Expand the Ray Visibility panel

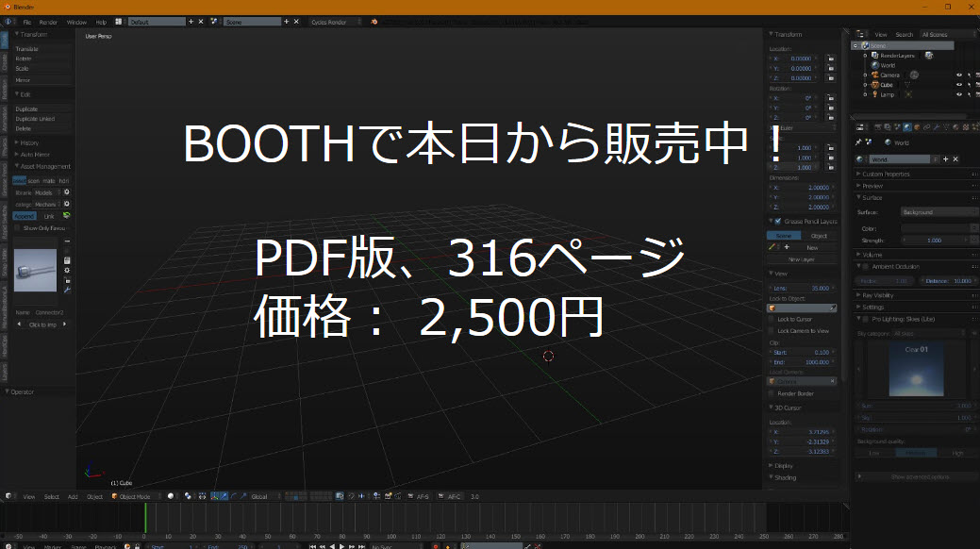click(877, 295)
